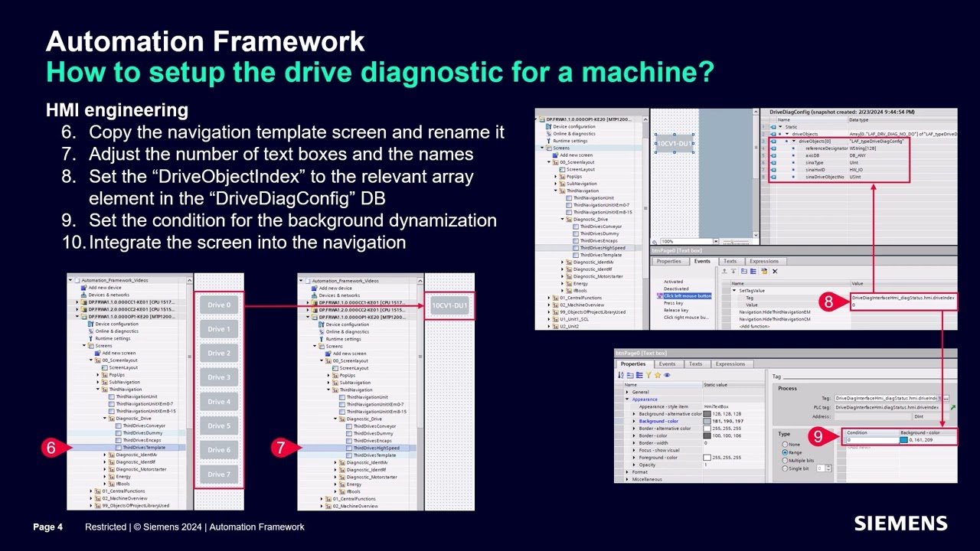980x551 pixels.
Task: Expand U1_Unit1_SCL folder in step 8 tree
Action: click(549, 319)
